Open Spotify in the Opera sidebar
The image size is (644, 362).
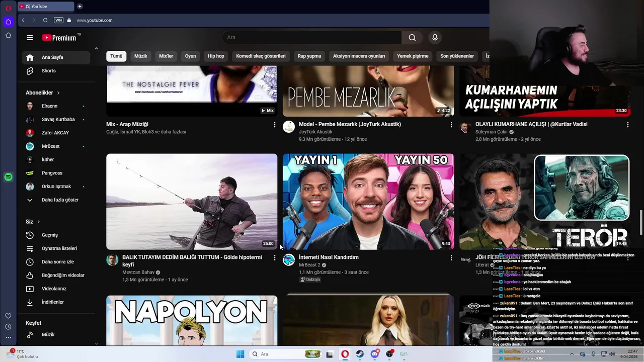point(8,177)
